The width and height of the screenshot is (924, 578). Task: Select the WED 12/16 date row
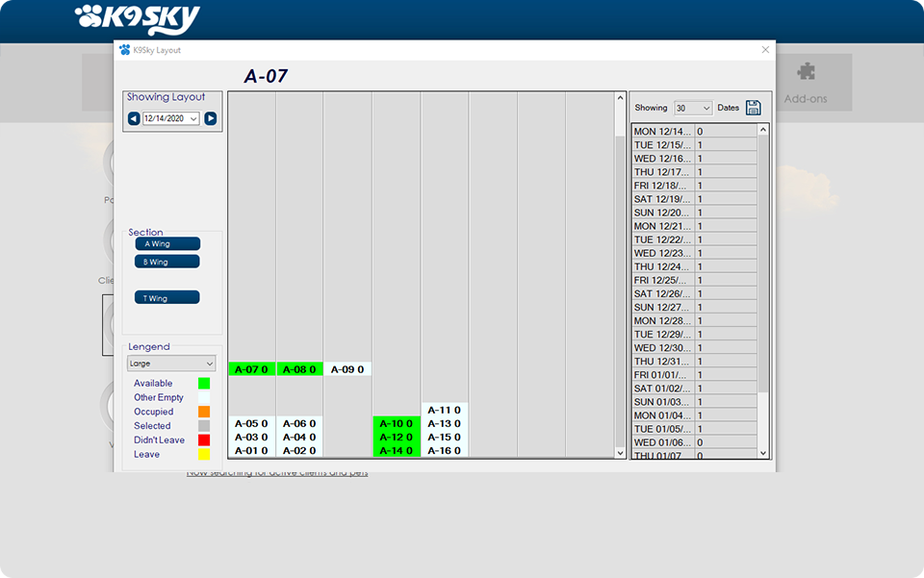pyautogui.click(x=694, y=159)
